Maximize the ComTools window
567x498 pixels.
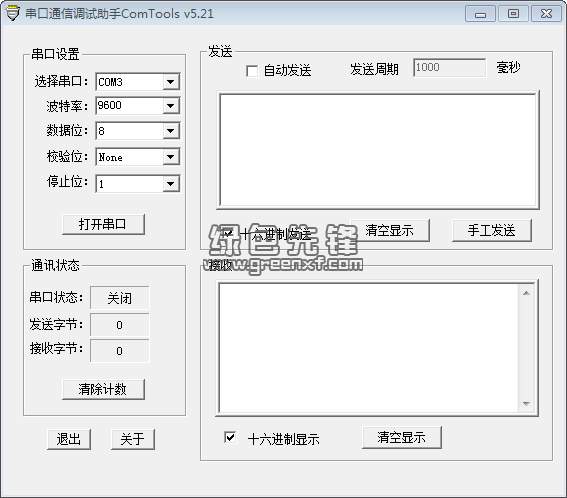513,14
